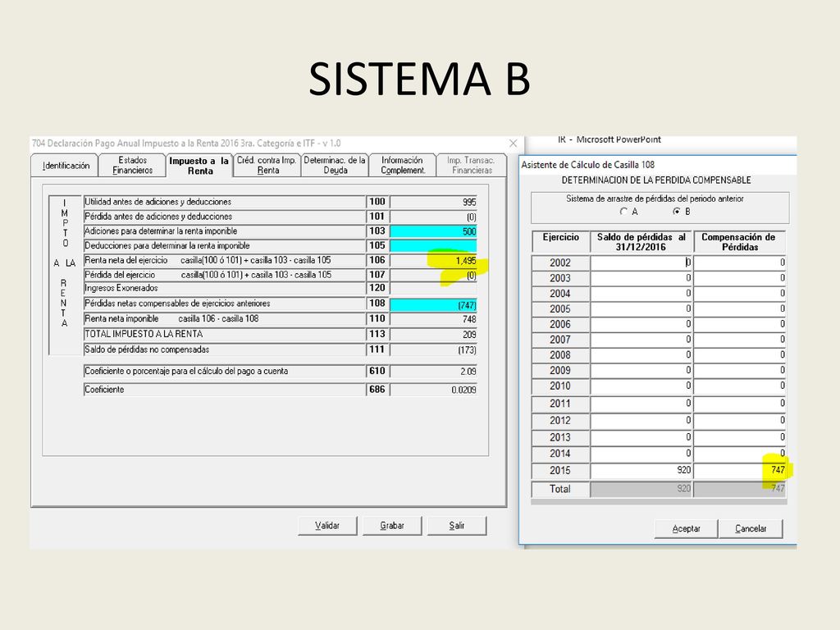The width and height of the screenshot is (840, 630).
Task: Click 2010 Saldo de pérdidas field
Action: coord(641,386)
